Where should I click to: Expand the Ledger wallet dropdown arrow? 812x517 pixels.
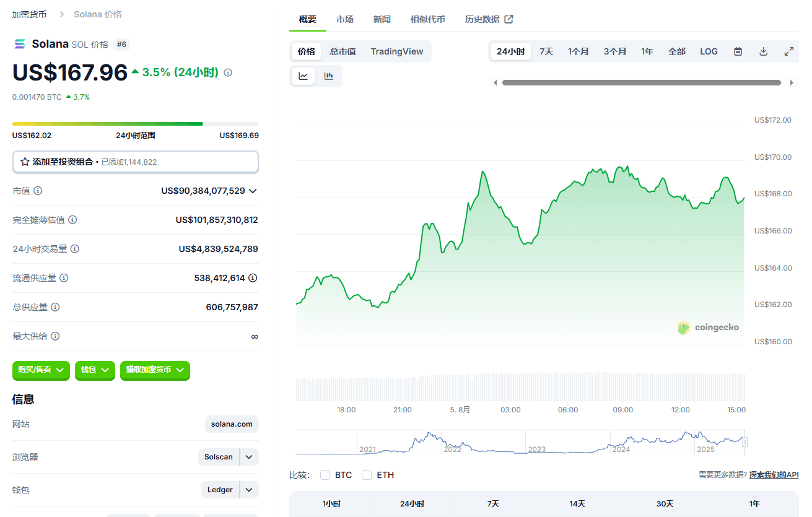[x=249, y=490]
